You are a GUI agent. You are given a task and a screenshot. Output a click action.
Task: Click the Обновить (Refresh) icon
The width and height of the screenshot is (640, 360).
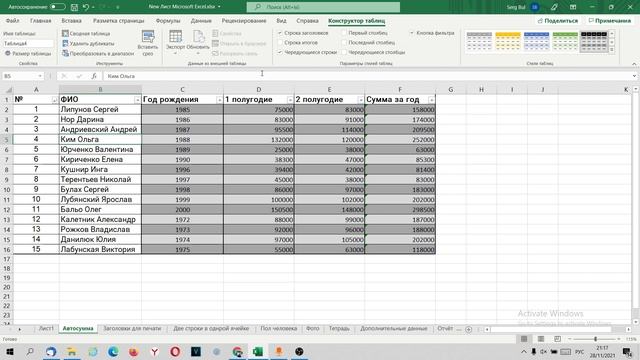(198, 36)
